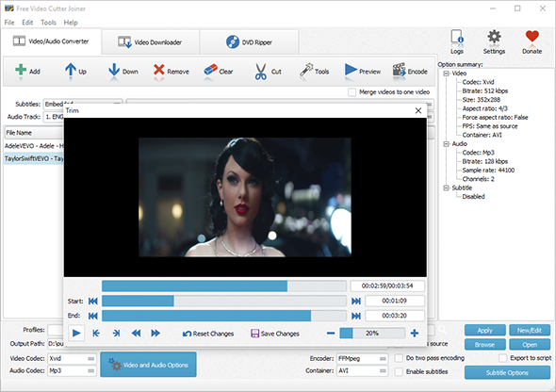Click the zoom plus icon
The image size is (556, 392).
click(414, 334)
